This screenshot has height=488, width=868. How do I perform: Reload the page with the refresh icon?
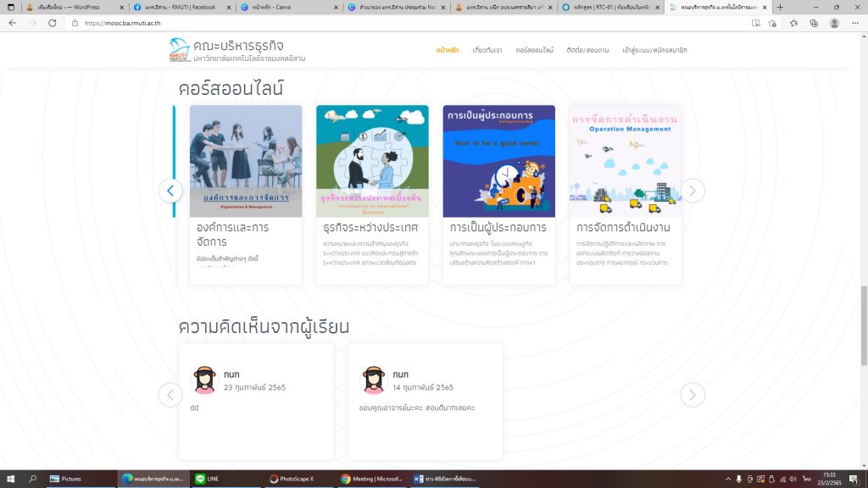coord(53,23)
